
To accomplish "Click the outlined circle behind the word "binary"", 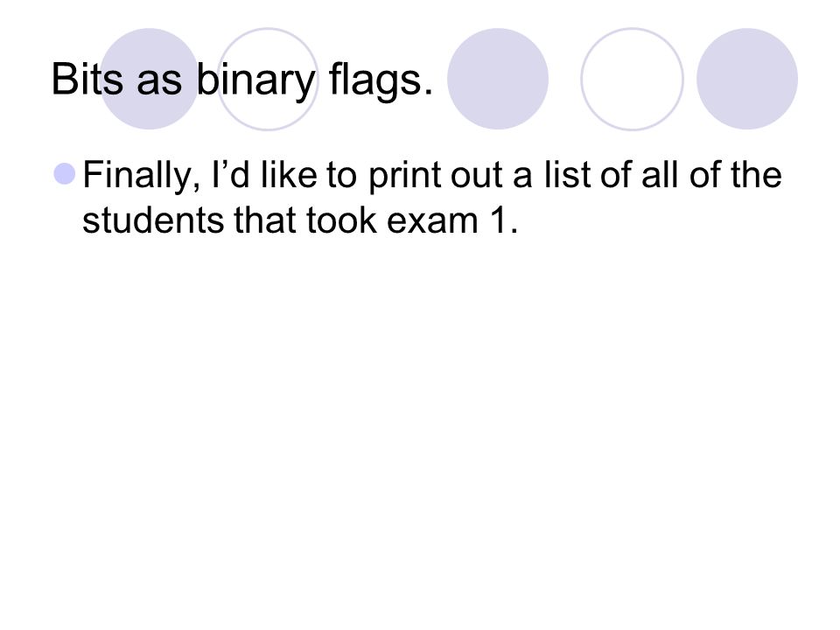I will pos(268,79).
